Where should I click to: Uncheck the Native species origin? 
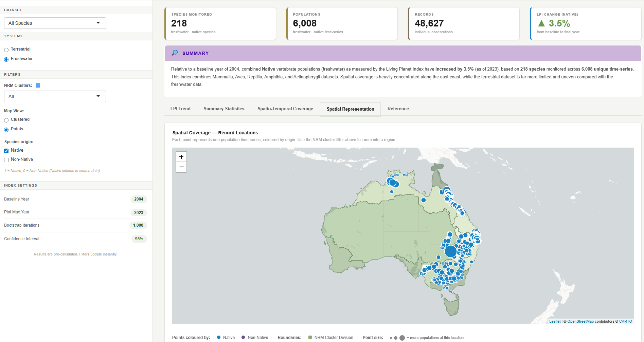point(6,151)
